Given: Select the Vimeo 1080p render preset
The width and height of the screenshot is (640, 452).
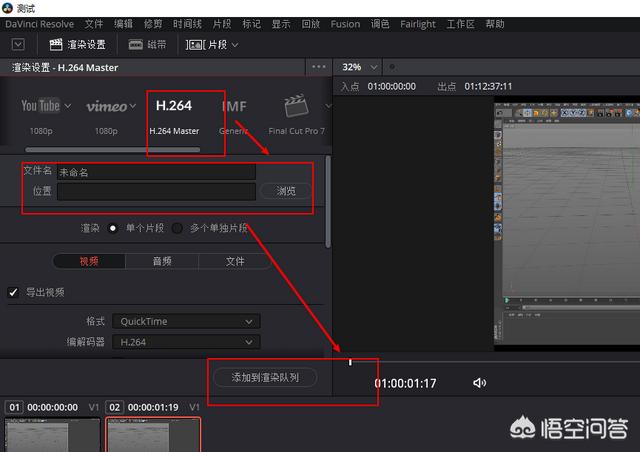Looking at the screenshot, I should click(x=107, y=116).
